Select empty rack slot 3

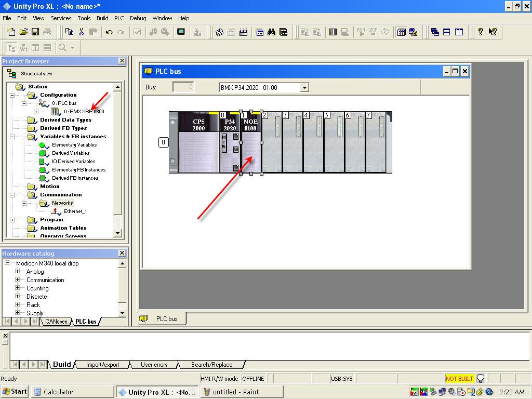coord(292,142)
